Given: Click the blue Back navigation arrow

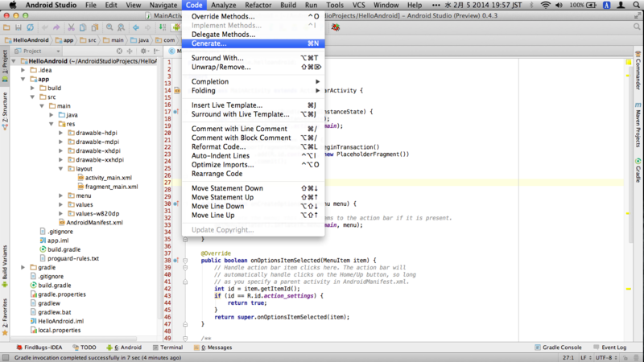Looking at the screenshot, I should 136,27.
